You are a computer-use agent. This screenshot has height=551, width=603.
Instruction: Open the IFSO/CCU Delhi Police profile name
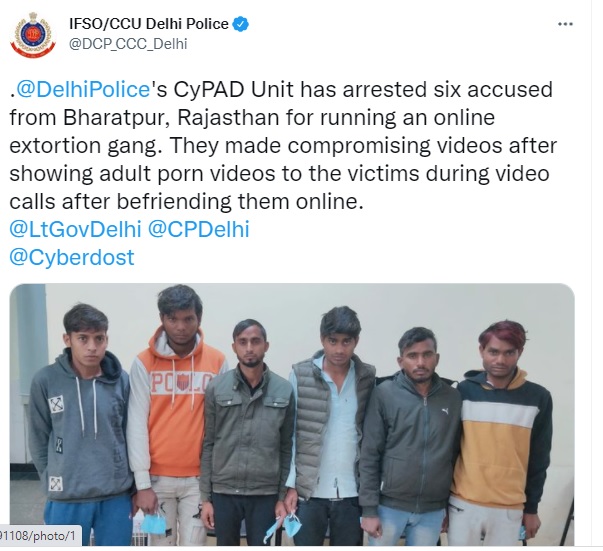click(148, 24)
